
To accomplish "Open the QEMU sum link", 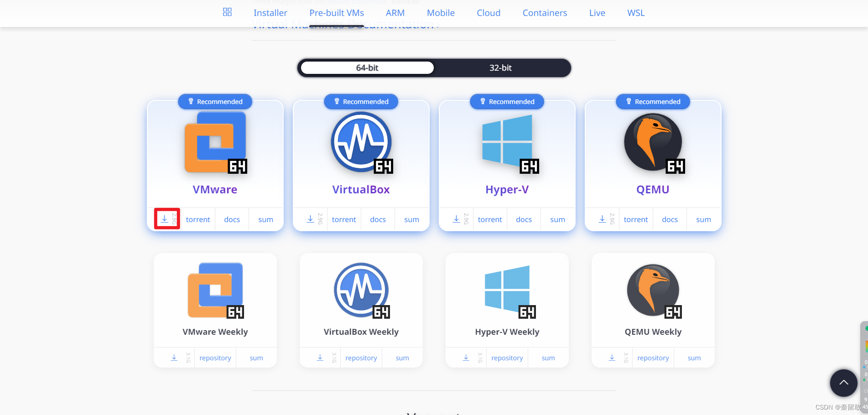I will pyautogui.click(x=703, y=219).
